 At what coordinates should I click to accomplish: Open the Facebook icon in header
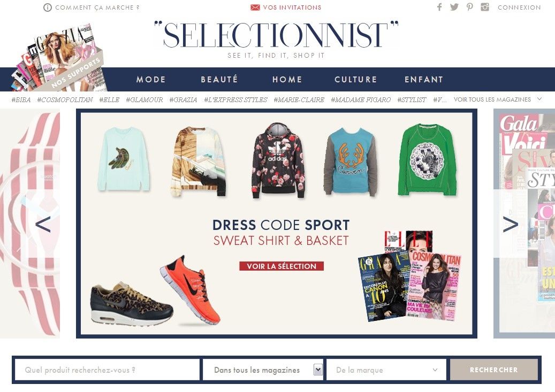pyautogui.click(x=439, y=7)
